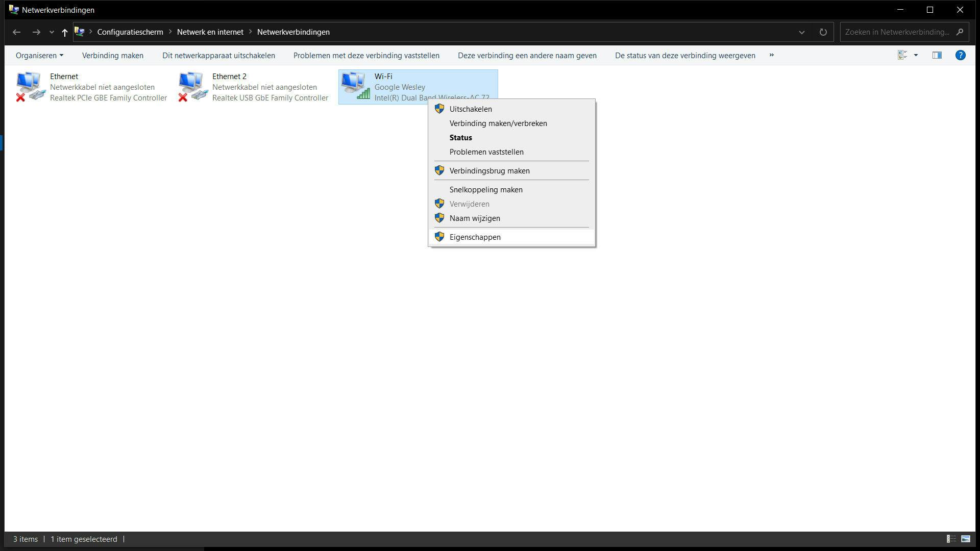The width and height of the screenshot is (980, 551).
Task: Click the back navigation arrow
Action: pyautogui.click(x=16, y=32)
